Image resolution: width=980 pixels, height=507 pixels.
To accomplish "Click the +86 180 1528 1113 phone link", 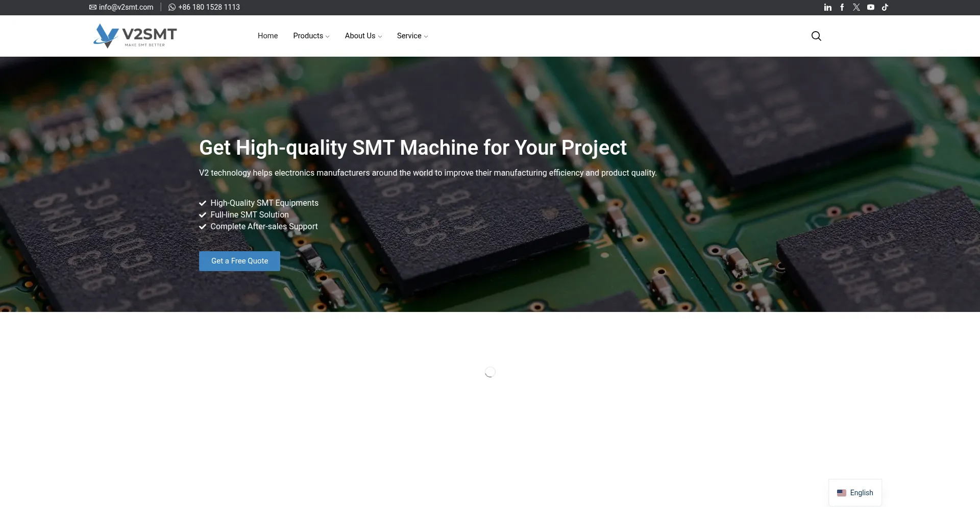I will pyautogui.click(x=209, y=7).
